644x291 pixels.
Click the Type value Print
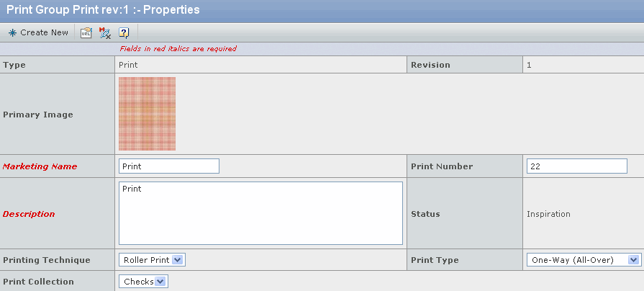(x=128, y=65)
